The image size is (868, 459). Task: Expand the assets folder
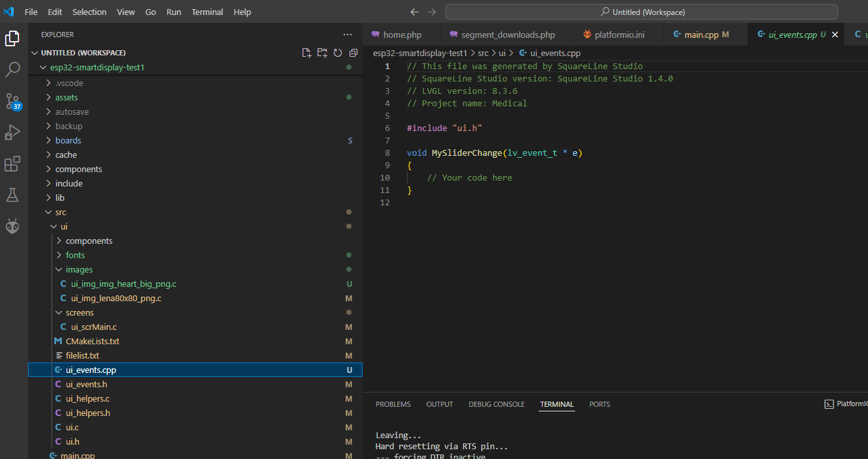(x=195, y=97)
